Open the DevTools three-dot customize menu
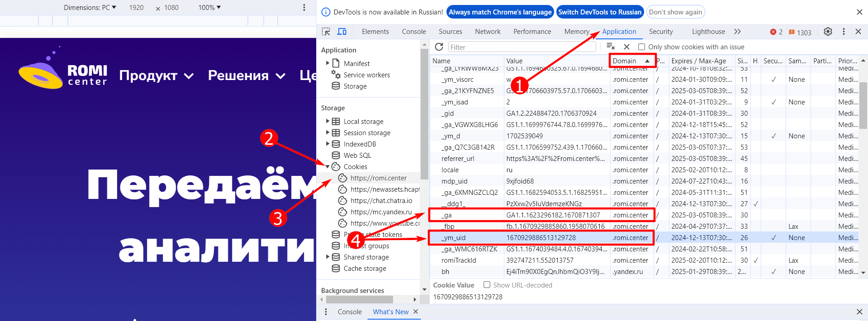This screenshot has width=868, height=321. click(x=844, y=32)
